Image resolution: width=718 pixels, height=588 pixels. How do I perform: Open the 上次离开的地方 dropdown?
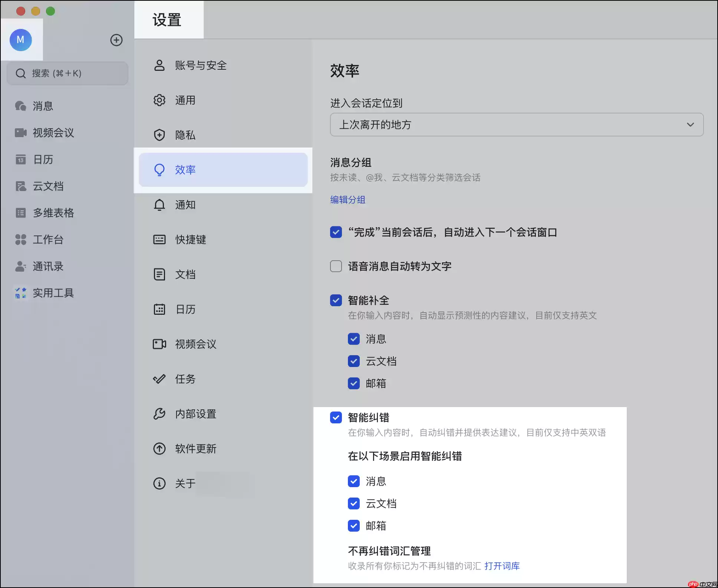point(516,125)
